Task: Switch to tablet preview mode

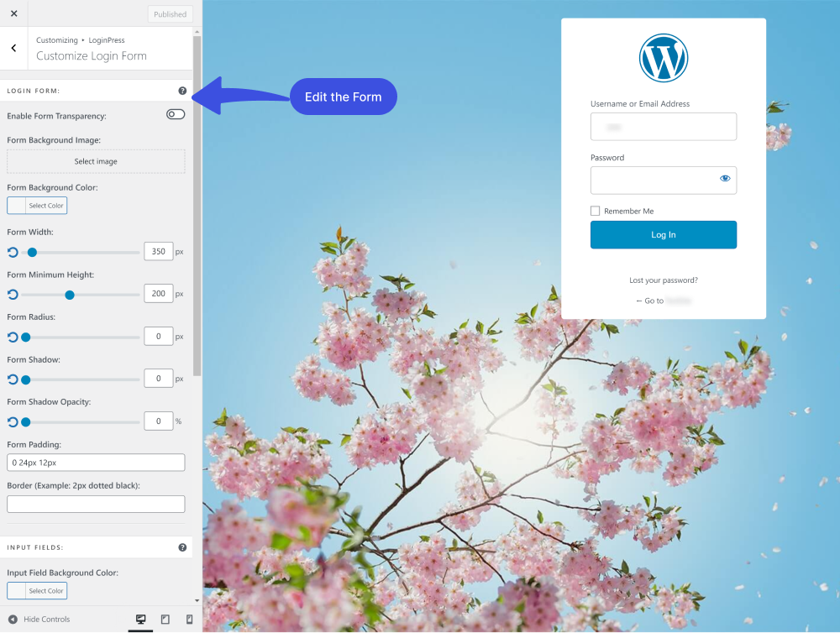Action: point(165,619)
